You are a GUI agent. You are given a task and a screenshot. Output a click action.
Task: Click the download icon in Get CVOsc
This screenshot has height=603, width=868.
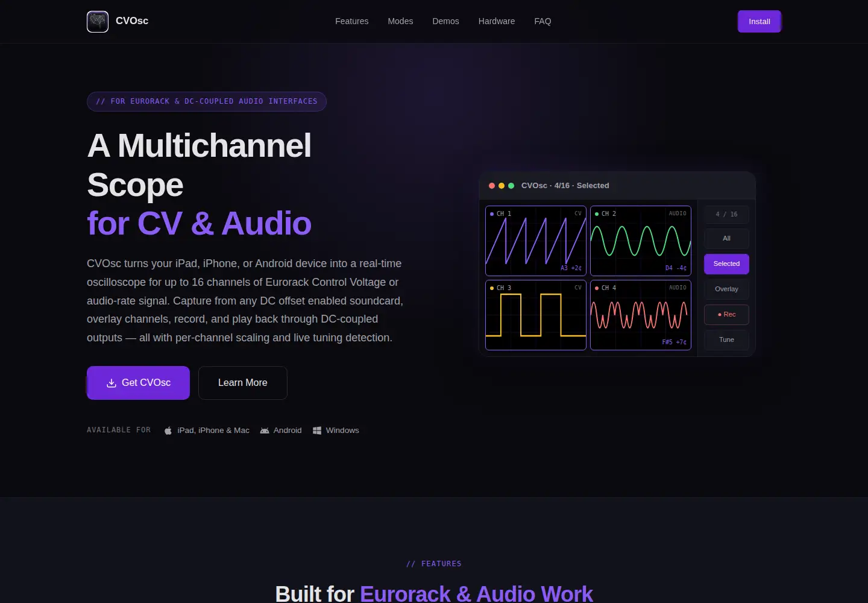112,383
